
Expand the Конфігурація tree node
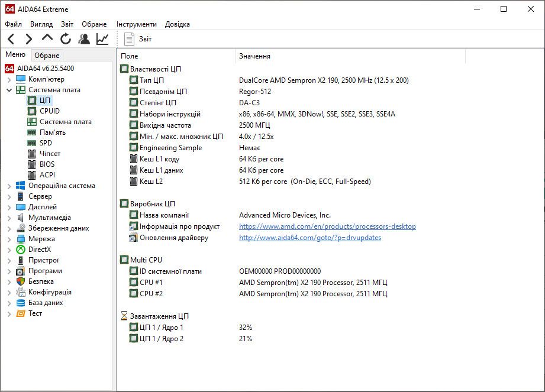(9, 292)
